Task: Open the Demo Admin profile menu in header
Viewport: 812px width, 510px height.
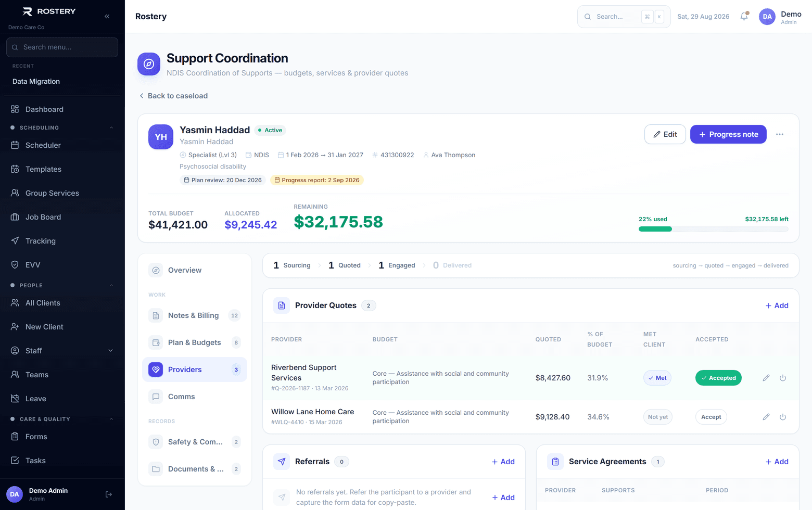Action: point(780,17)
